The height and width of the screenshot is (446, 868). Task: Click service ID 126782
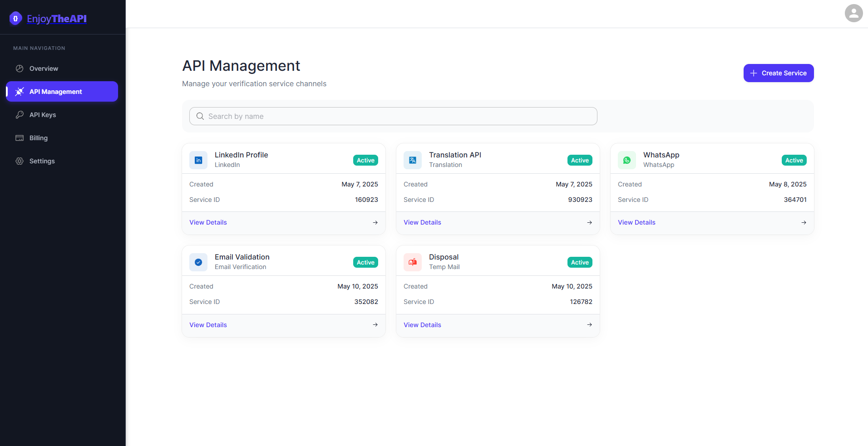[581, 302]
